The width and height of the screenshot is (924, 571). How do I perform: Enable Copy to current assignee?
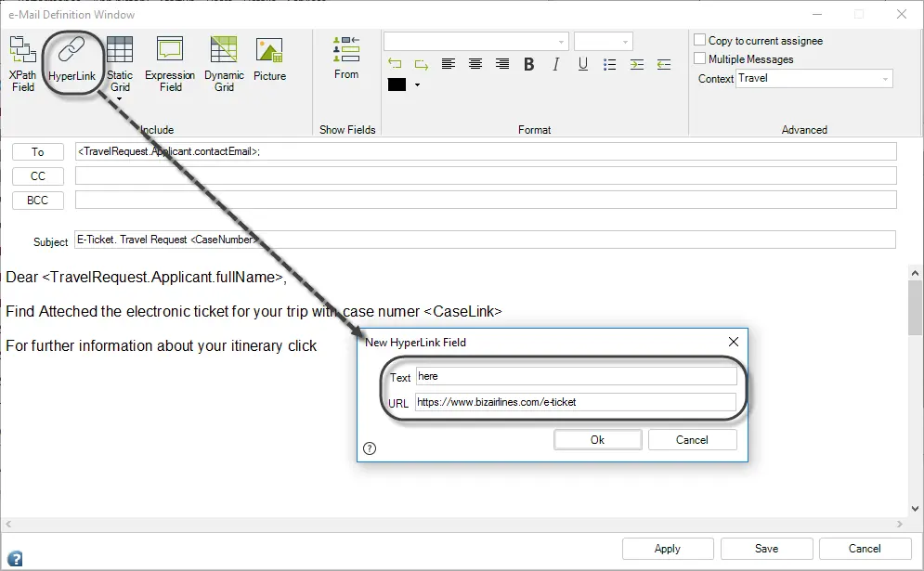point(700,40)
